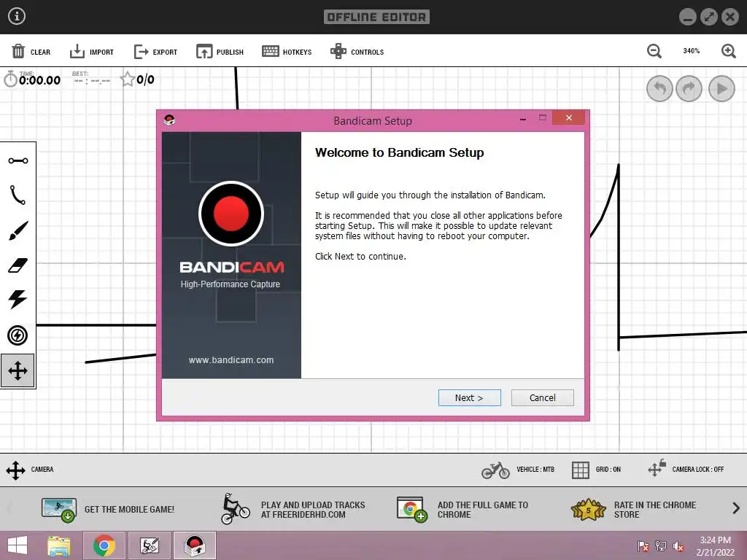Show next promos with right chevron

click(736, 508)
